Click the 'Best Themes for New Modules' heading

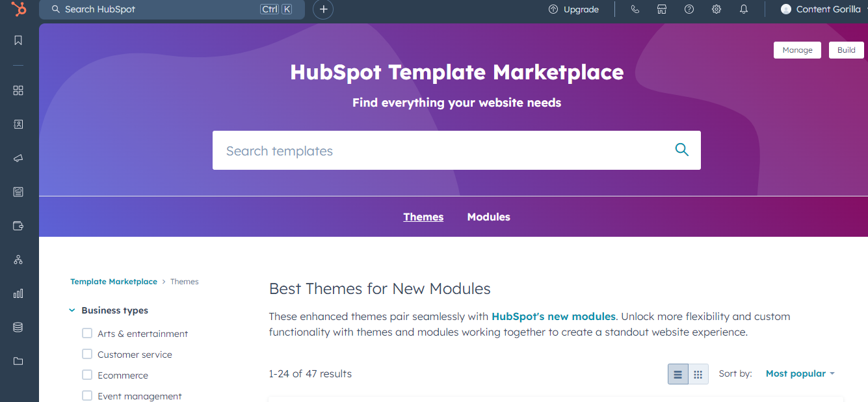click(x=380, y=288)
